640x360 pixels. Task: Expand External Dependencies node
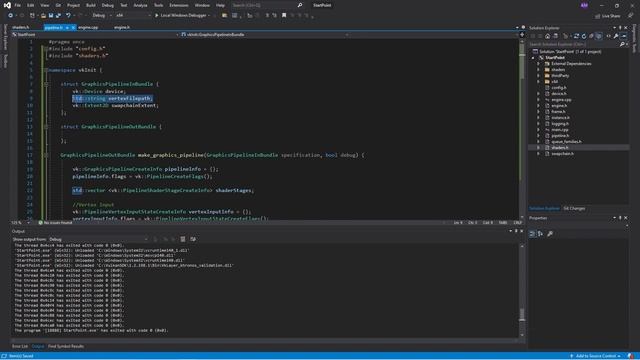pyautogui.click(x=538, y=64)
